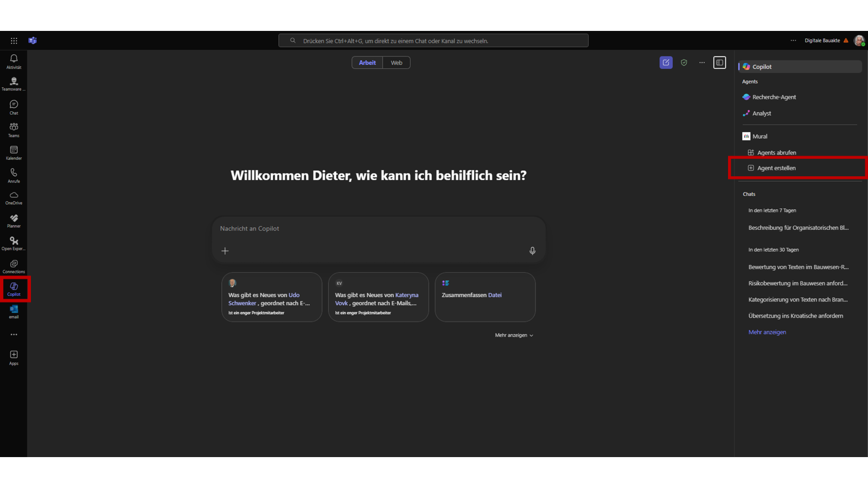Click Mehr anzeigen link under Chats
The height and width of the screenshot is (488, 868).
(767, 332)
